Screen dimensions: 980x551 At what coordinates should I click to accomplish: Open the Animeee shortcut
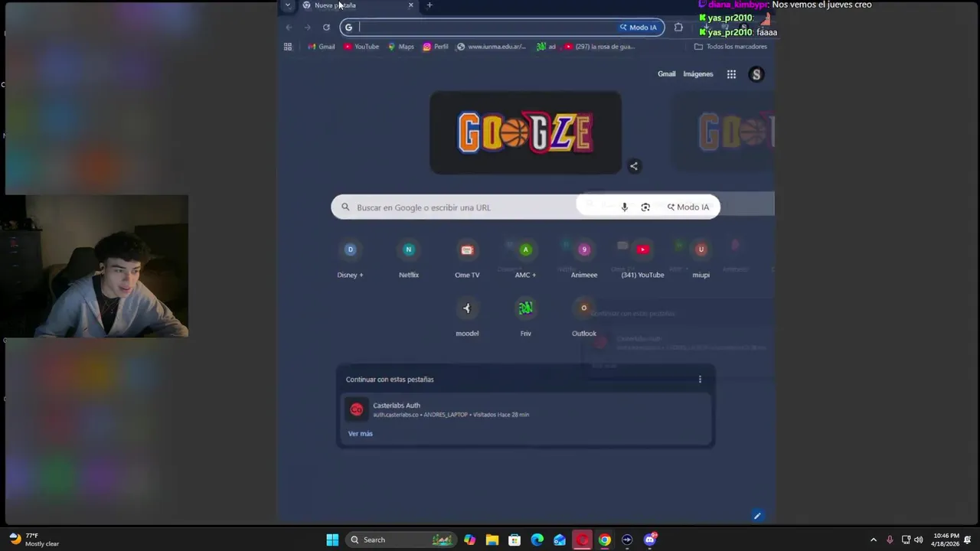point(584,259)
